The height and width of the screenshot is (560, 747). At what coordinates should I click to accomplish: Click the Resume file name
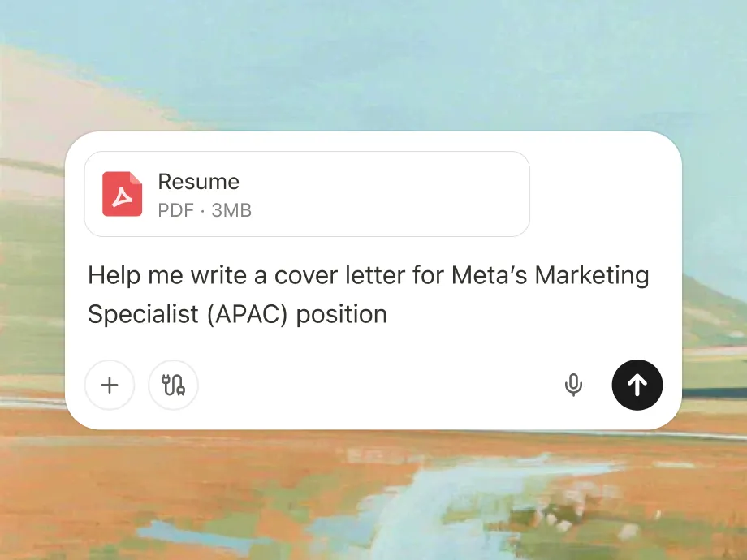(198, 182)
